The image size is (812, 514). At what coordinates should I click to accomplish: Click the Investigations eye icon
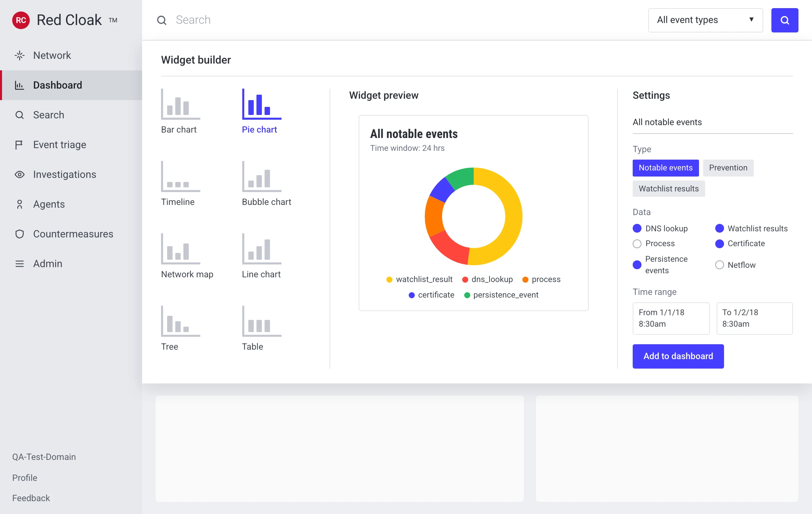click(20, 174)
